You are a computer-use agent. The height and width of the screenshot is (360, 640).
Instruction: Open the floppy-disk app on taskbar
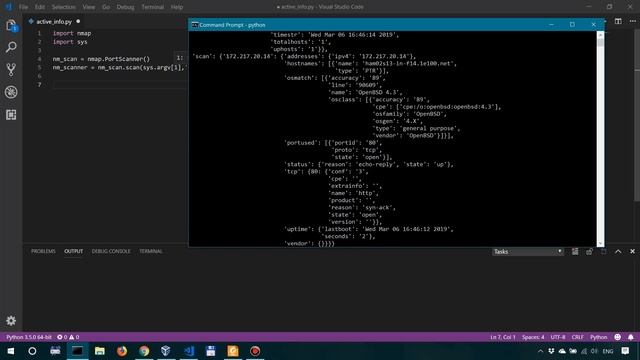tap(211, 351)
